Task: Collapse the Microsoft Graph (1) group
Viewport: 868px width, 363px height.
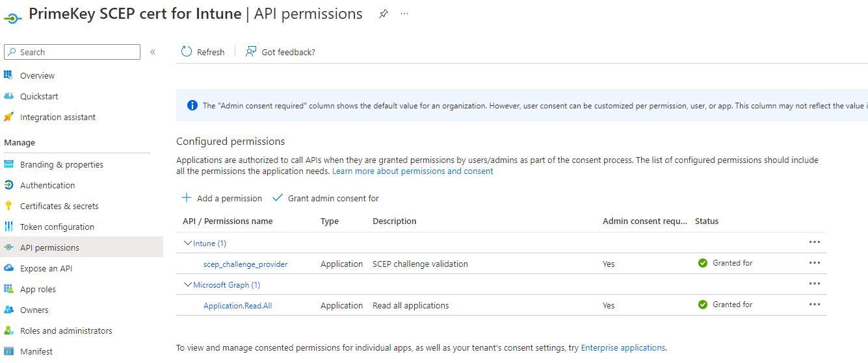Action: [188, 284]
